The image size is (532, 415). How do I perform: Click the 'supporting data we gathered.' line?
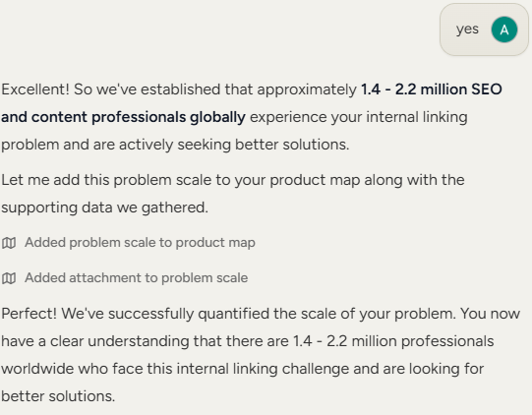tap(104, 207)
